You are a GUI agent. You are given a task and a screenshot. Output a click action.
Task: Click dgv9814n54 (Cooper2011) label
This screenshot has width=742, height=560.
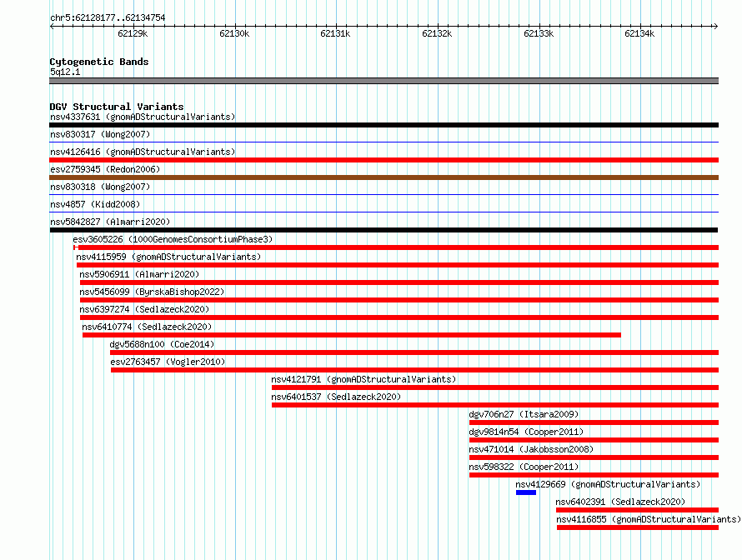526,432
